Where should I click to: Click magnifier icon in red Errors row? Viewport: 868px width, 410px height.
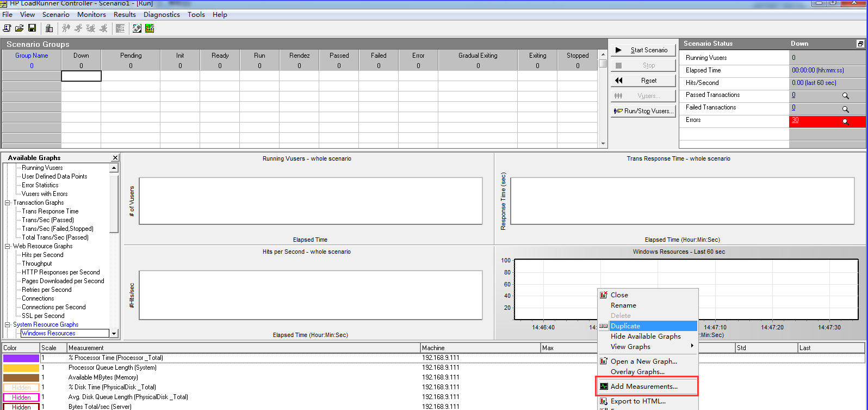pos(846,121)
